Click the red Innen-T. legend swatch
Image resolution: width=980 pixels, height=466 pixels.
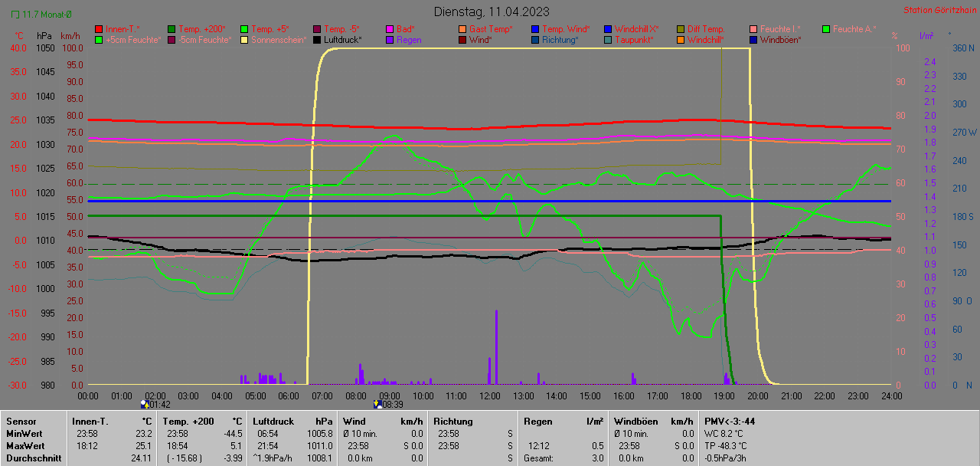tap(99, 29)
